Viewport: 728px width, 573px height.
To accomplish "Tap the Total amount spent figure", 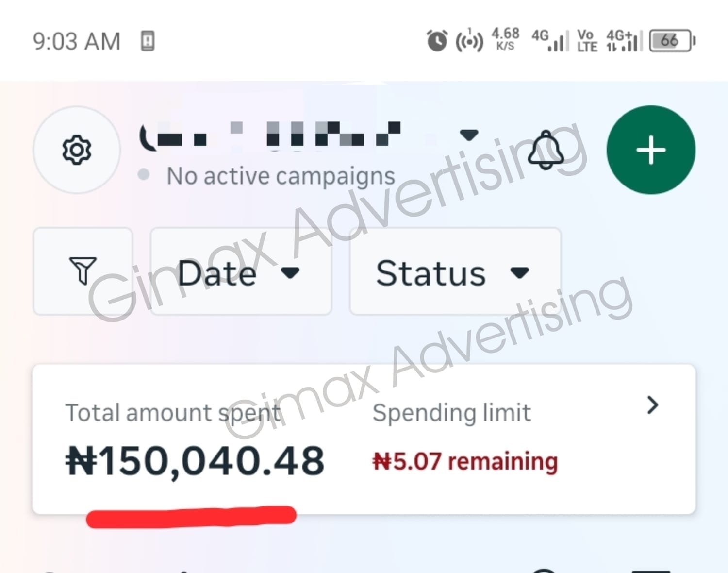I will tap(195, 460).
